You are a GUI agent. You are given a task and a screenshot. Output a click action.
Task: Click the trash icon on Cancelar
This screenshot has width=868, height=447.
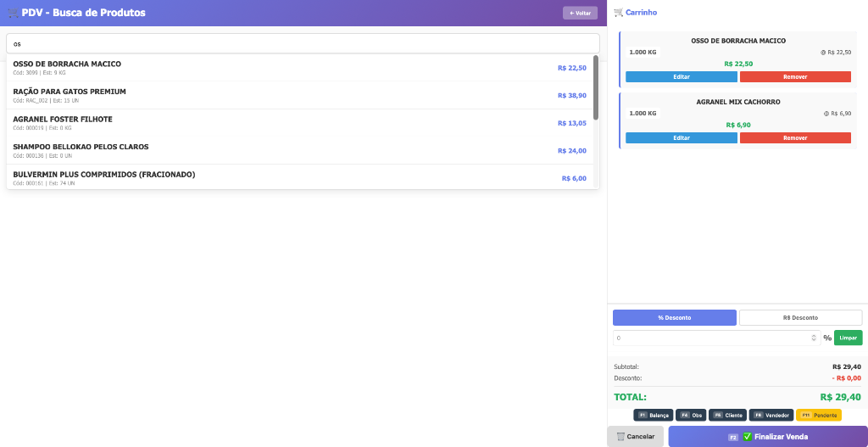tap(620, 437)
